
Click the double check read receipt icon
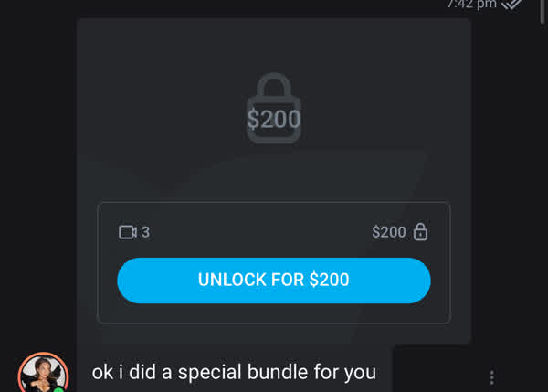click(511, 5)
